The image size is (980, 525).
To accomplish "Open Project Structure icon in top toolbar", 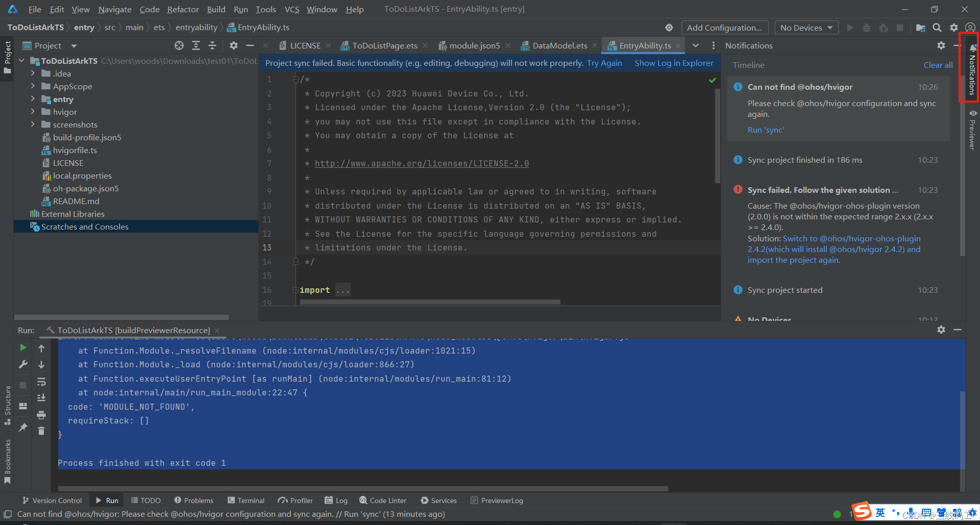I will click(x=920, y=28).
